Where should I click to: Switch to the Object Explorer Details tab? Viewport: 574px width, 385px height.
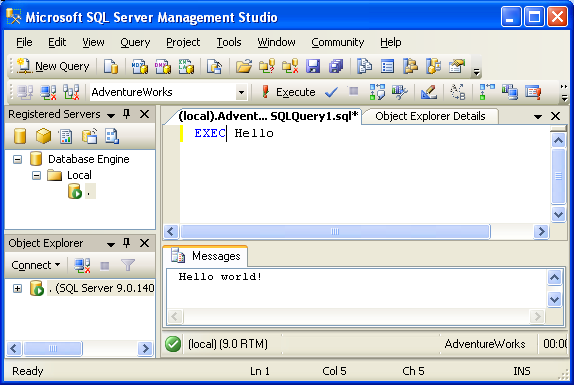pyautogui.click(x=430, y=116)
